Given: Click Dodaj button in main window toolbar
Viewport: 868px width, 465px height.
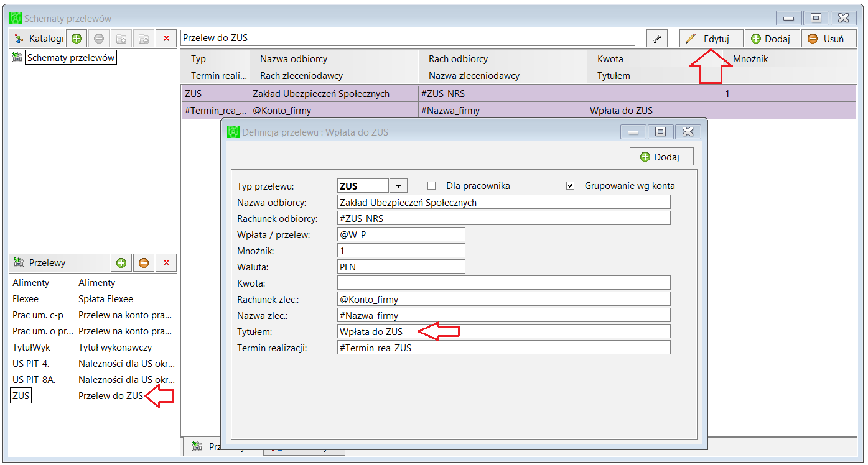Looking at the screenshot, I should [x=772, y=39].
